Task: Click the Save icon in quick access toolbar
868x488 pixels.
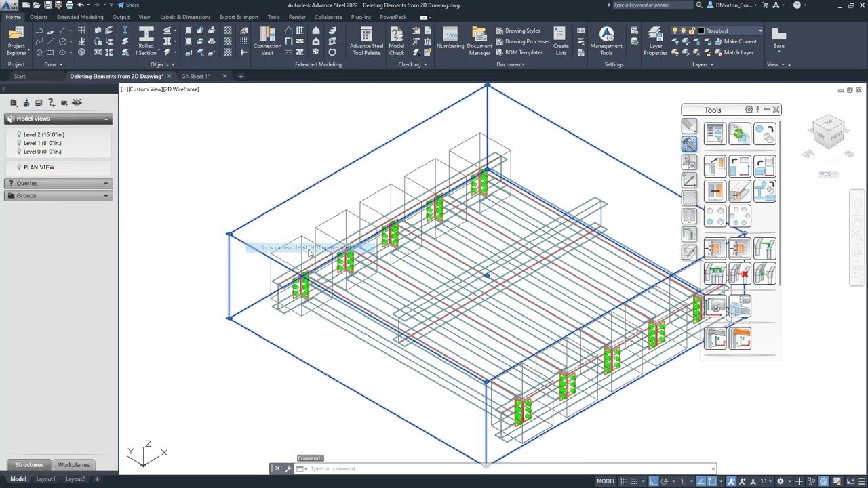Action: click(47, 5)
